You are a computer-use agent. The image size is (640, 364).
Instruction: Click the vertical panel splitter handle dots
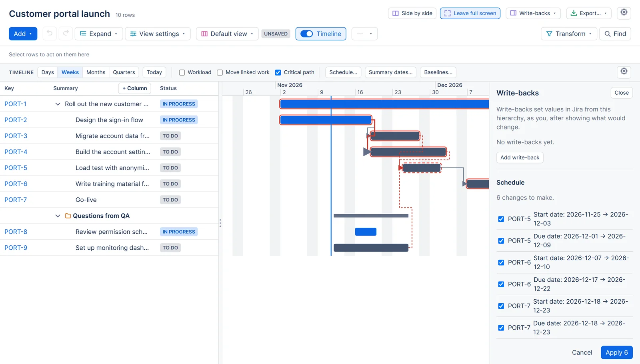(220, 223)
